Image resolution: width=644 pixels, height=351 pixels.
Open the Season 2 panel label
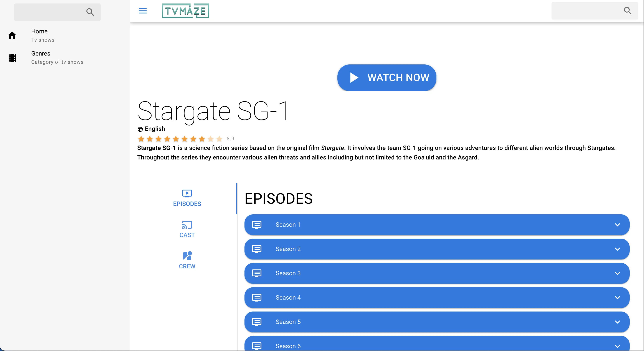coord(288,249)
